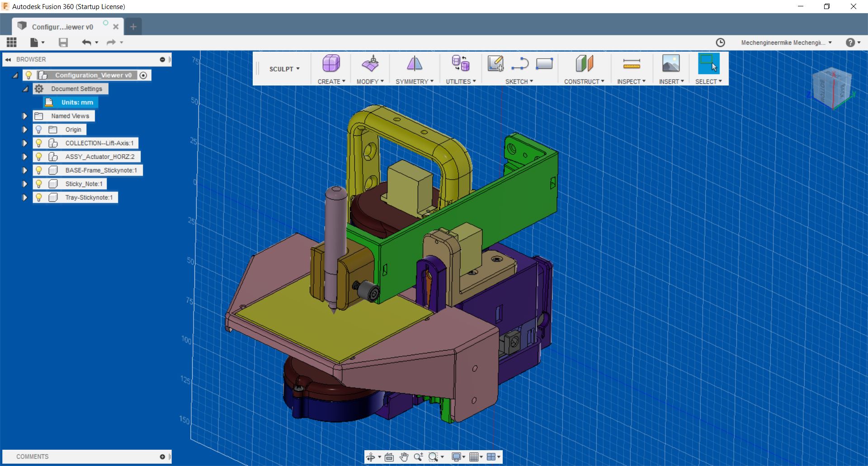Viewport: 868px width, 466px height.
Task: Click the ViewCube orientation cube
Action: (x=832, y=88)
